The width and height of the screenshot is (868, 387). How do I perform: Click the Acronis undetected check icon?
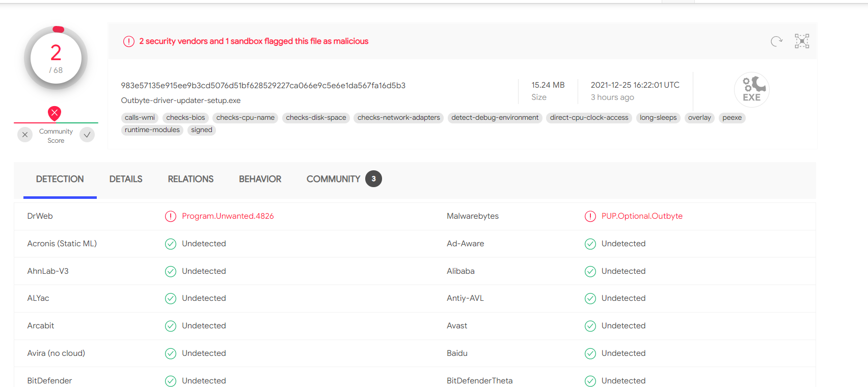click(x=171, y=244)
